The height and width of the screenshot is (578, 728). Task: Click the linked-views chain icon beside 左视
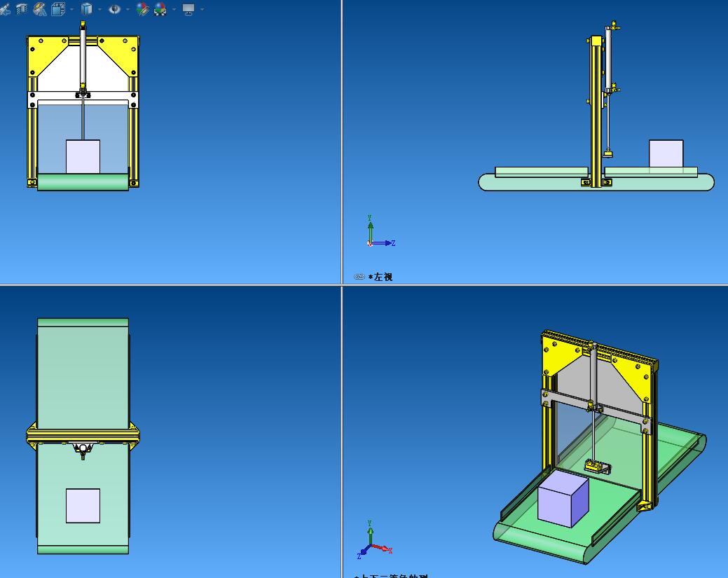359,277
